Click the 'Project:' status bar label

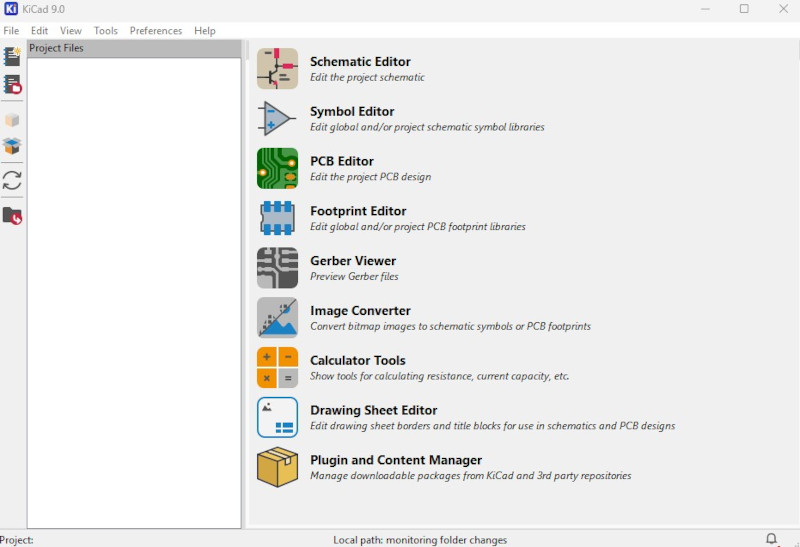click(17, 540)
